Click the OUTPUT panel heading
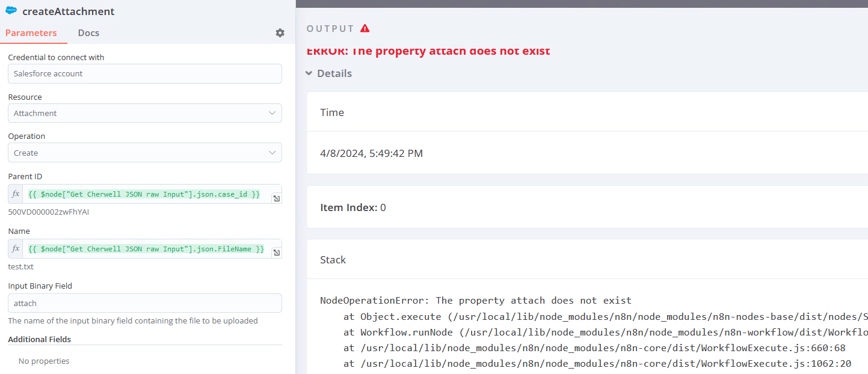The image size is (868, 374). click(x=331, y=29)
